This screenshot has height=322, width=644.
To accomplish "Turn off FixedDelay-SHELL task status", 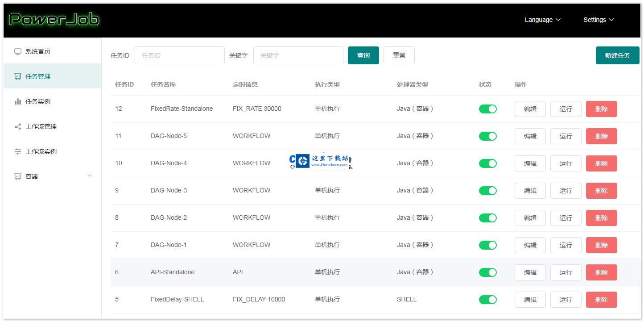I will (487, 299).
